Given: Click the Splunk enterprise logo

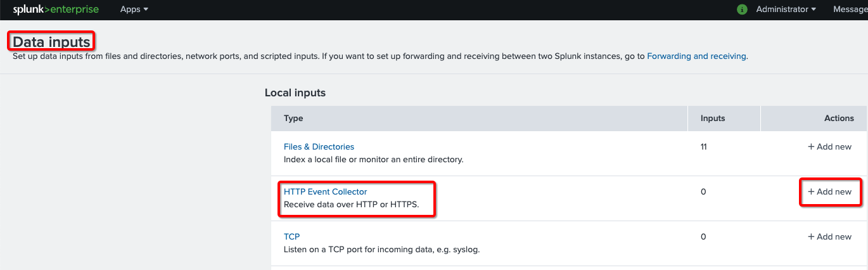Looking at the screenshot, I should point(56,10).
